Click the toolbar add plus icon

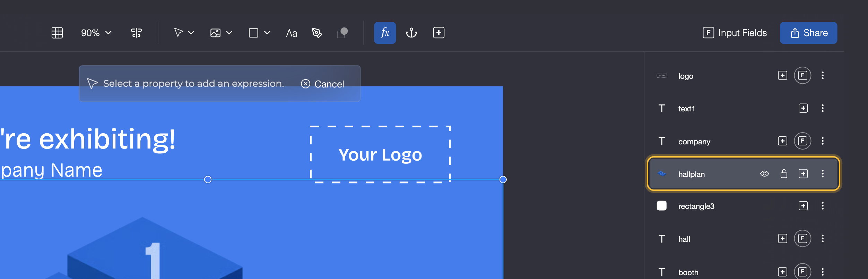click(439, 33)
